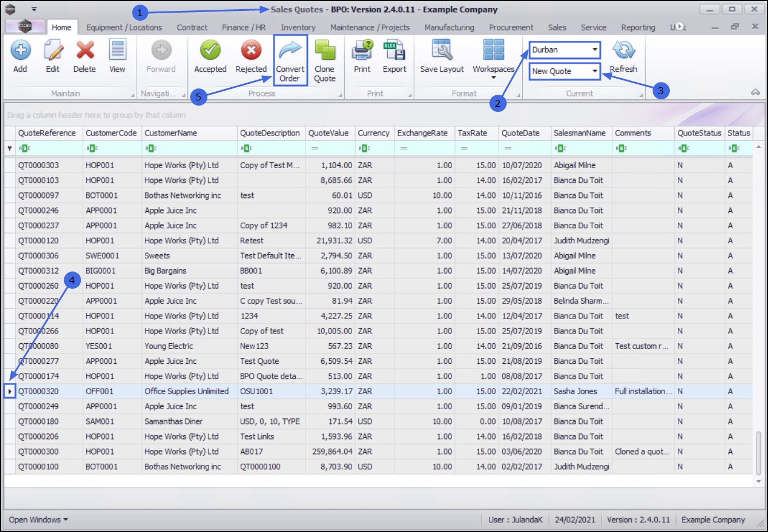768x532 pixels.
Task: Click the Add quote icon
Action: point(21,51)
